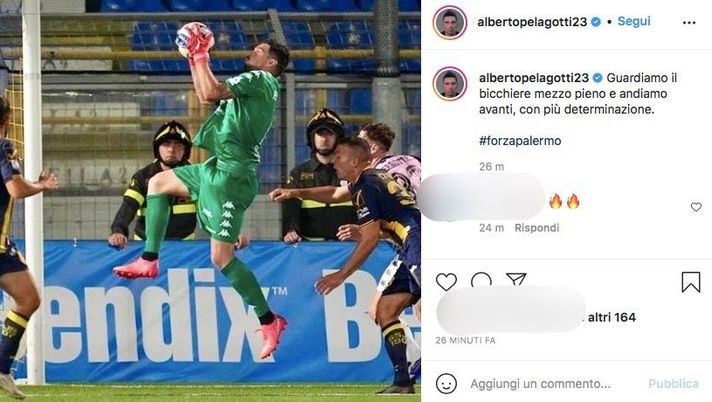Open the caption profile avatar

point(450,84)
